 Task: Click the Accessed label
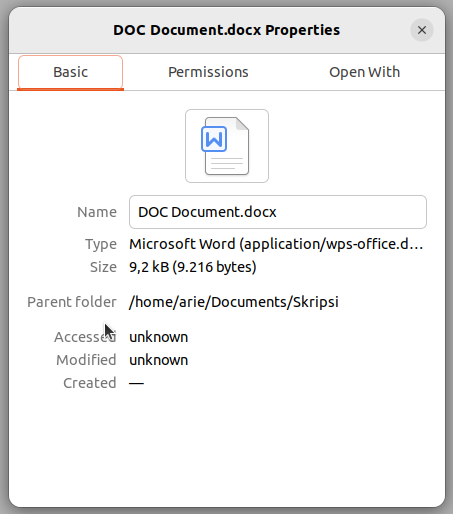[85, 337]
